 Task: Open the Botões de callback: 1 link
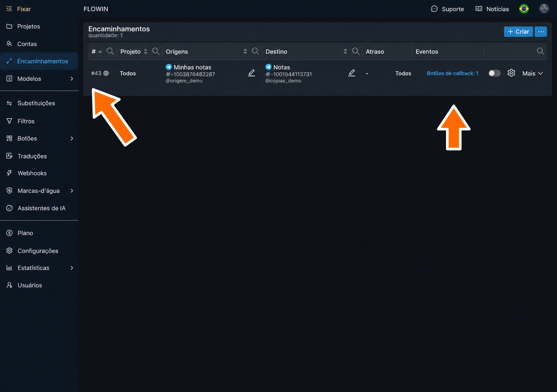(453, 73)
